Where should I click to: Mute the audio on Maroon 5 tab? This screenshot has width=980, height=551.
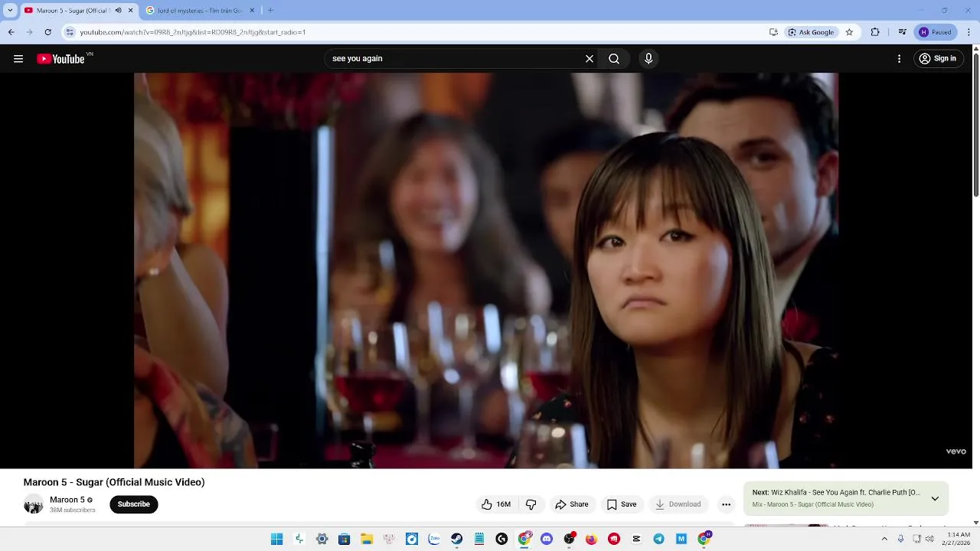click(118, 11)
